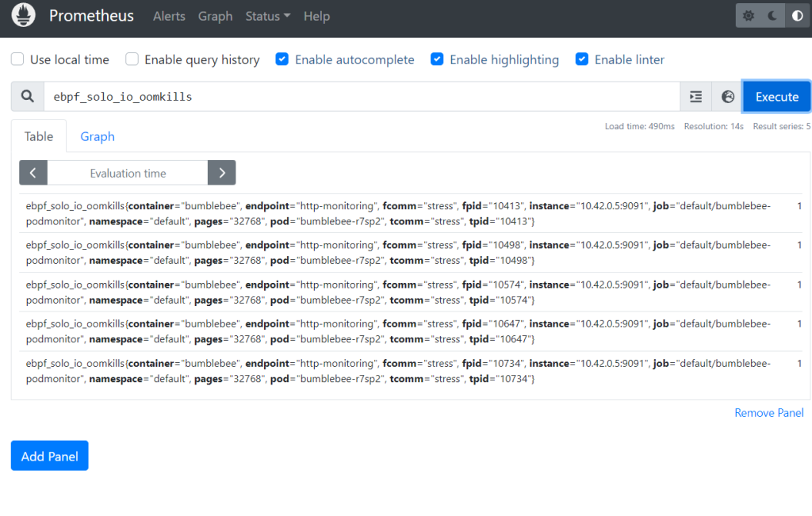
Task: Uncheck Enable highlighting option
Action: 437,59
